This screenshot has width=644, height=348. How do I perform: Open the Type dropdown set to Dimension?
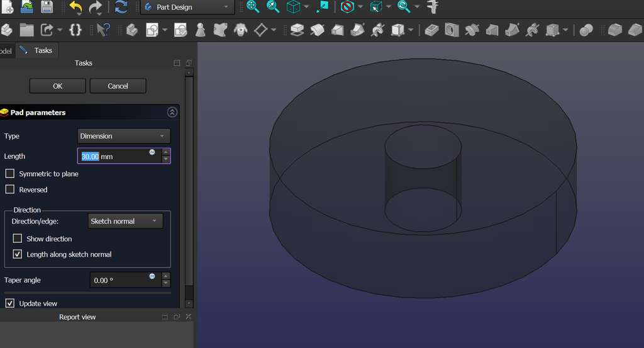point(124,136)
